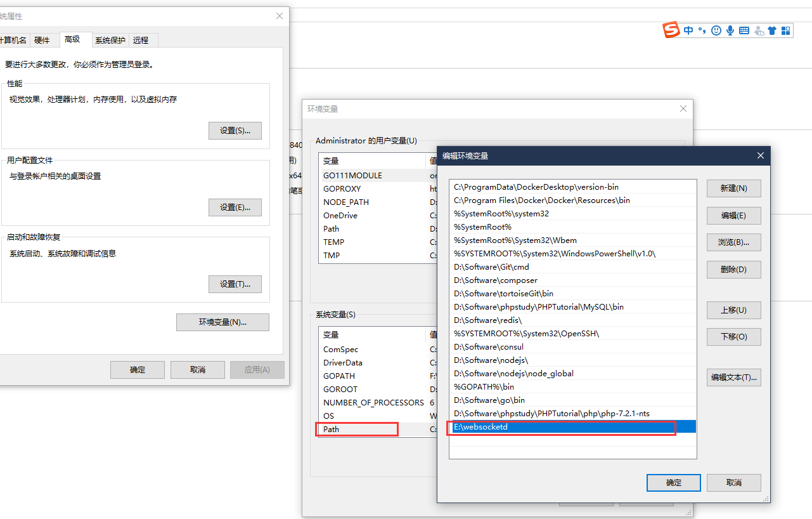
Task: Open the Sogou toolbox grid
Action: click(785, 30)
